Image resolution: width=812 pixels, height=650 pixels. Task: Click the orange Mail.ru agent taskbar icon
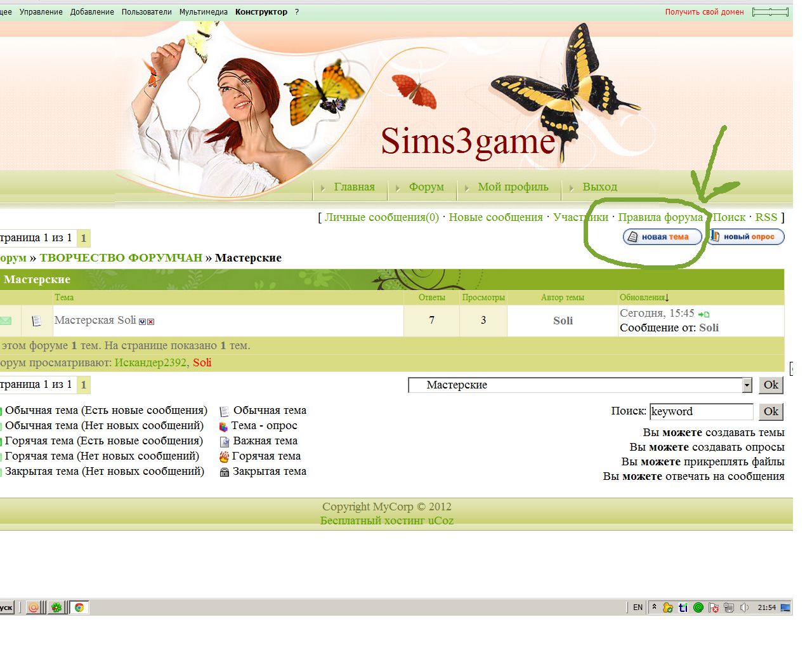(x=34, y=607)
